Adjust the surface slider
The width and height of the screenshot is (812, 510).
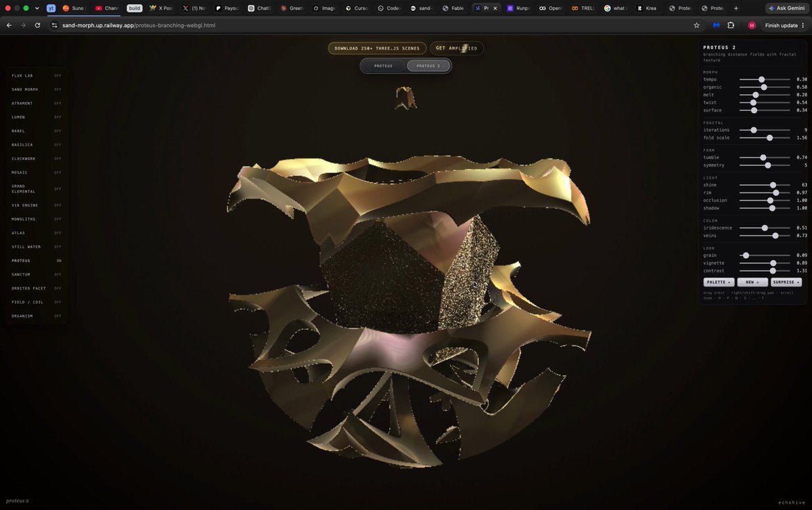point(765,110)
